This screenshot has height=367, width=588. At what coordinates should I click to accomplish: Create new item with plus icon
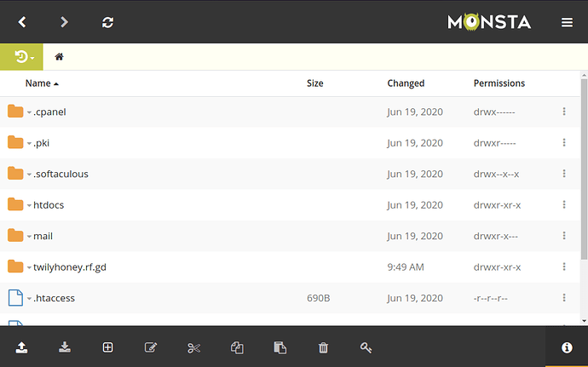pos(107,347)
